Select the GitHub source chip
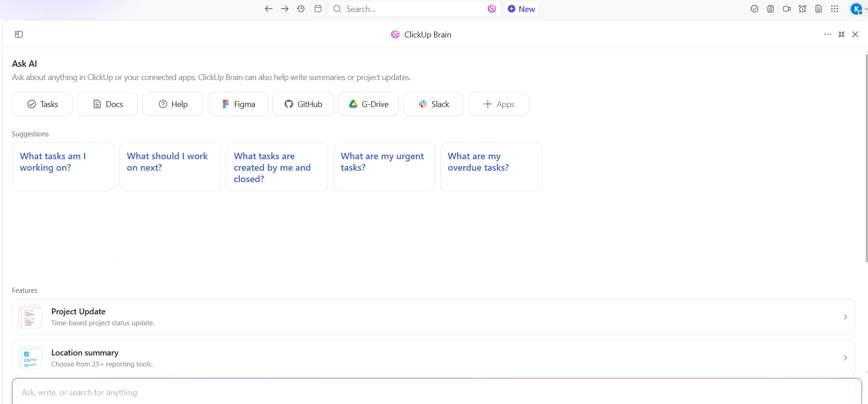Viewport: 868px width, 404px height. [303, 104]
